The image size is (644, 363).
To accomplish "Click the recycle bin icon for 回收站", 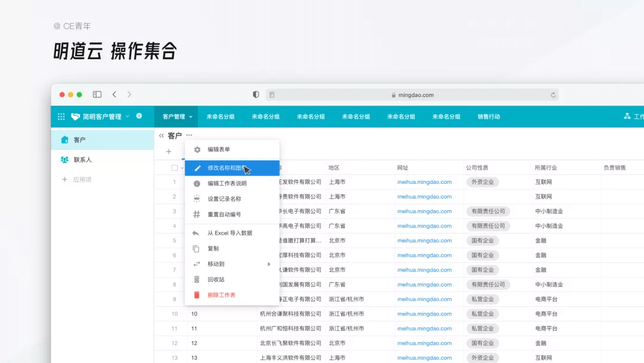I will [197, 279].
